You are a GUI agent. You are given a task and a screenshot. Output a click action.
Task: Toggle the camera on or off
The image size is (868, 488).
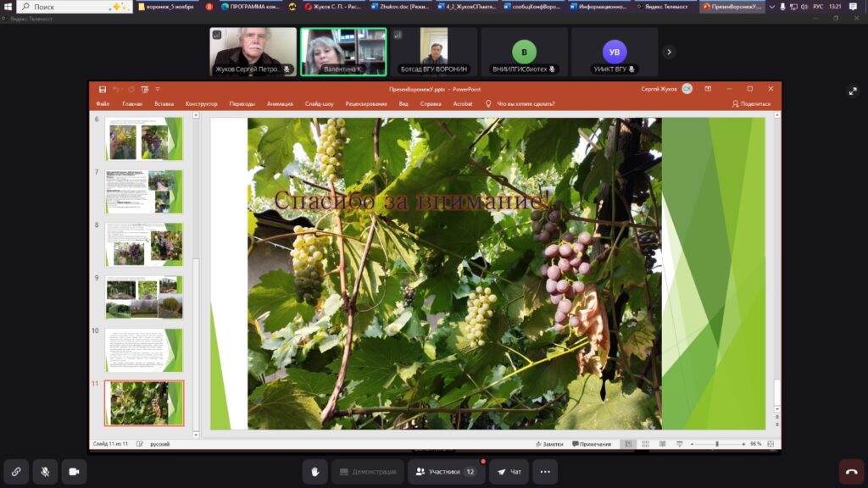(x=74, y=471)
